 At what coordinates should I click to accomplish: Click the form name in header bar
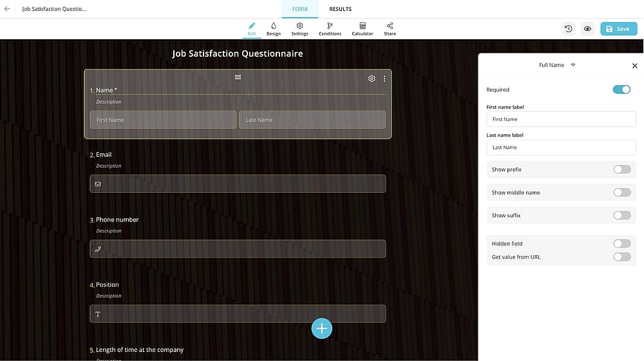pyautogui.click(x=54, y=8)
